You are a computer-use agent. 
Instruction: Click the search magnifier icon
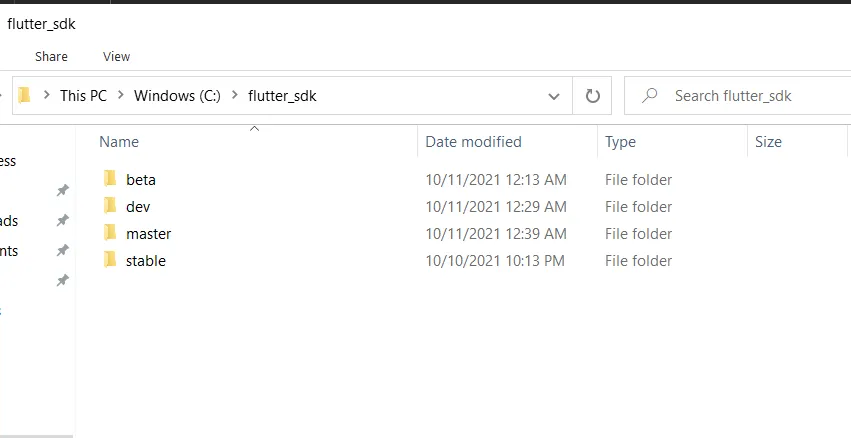pyautogui.click(x=650, y=96)
